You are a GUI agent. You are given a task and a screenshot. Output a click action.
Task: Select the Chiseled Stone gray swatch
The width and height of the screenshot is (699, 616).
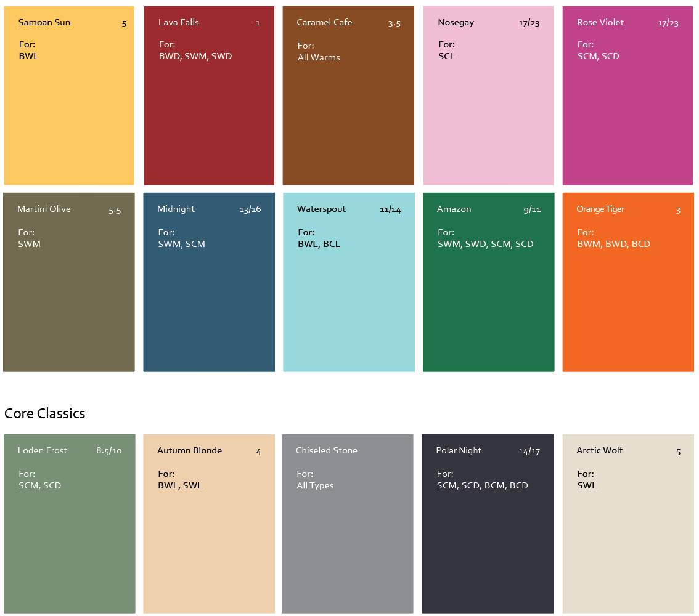pos(347,524)
